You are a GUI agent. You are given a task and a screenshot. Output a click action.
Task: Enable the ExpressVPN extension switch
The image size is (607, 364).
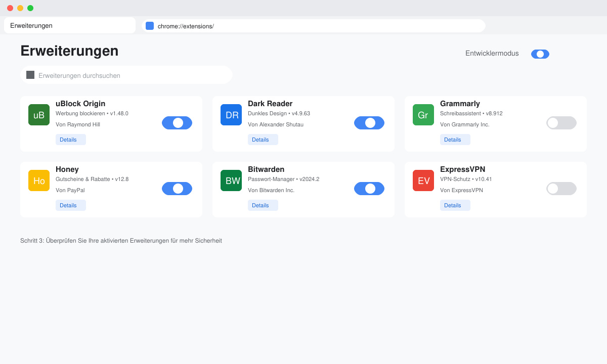561,189
